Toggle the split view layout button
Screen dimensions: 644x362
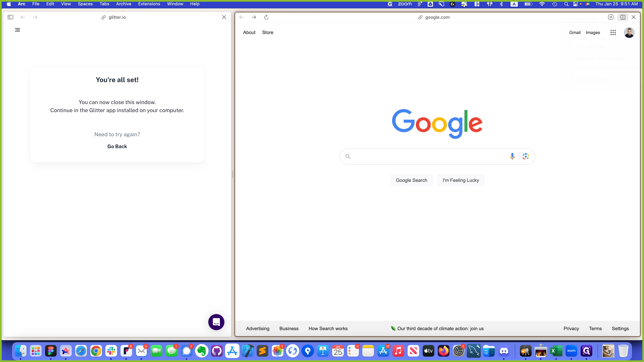[623, 17]
